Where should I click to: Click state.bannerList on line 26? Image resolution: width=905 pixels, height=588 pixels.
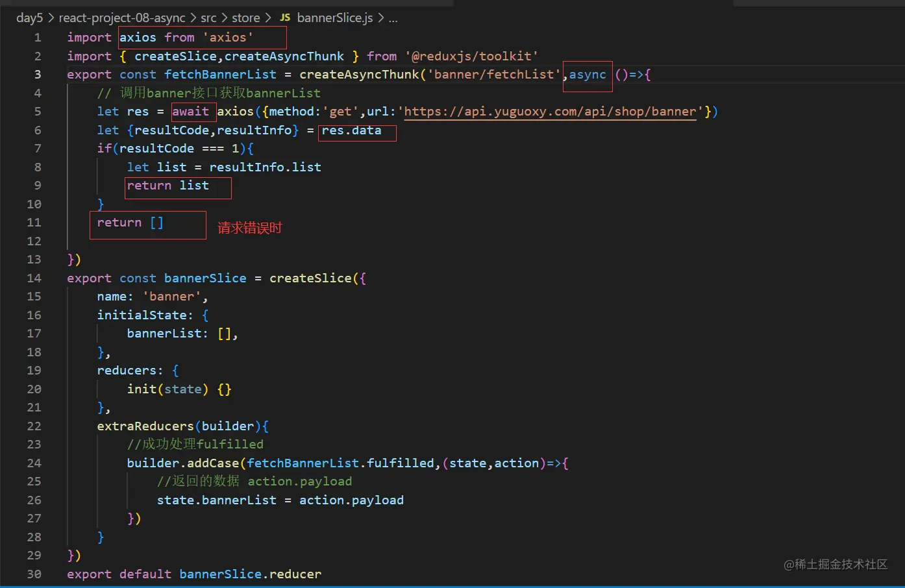(x=217, y=500)
